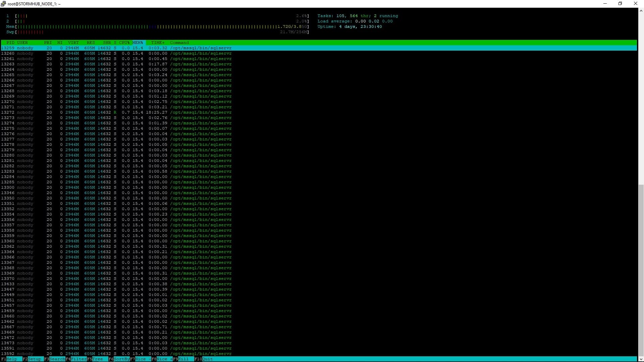Click TIME+ value 0:17.87
This screenshot has height=362, width=644.
click(158, 64)
